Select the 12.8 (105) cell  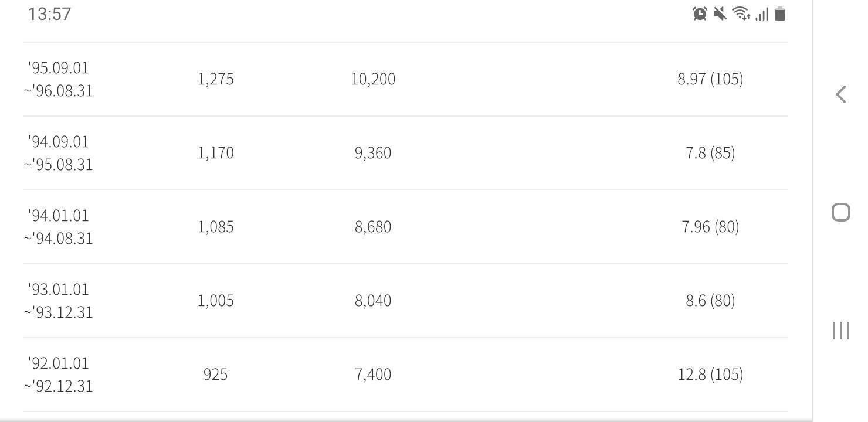[x=710, y=375]
